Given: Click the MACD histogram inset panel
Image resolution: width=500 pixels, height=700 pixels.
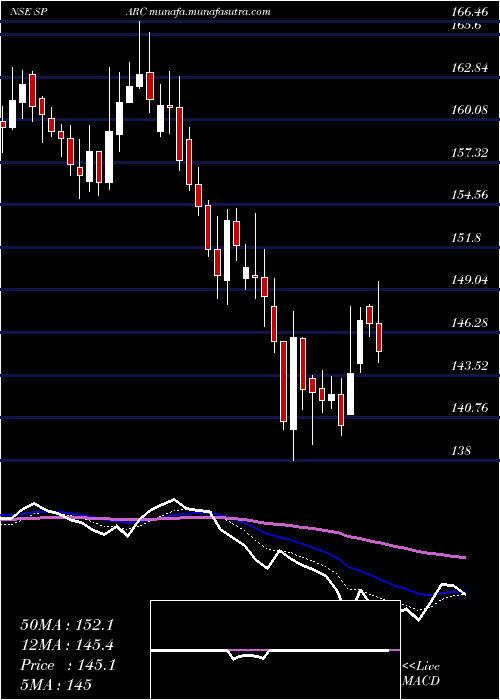Looking at the screenshot, I should 275,650.
